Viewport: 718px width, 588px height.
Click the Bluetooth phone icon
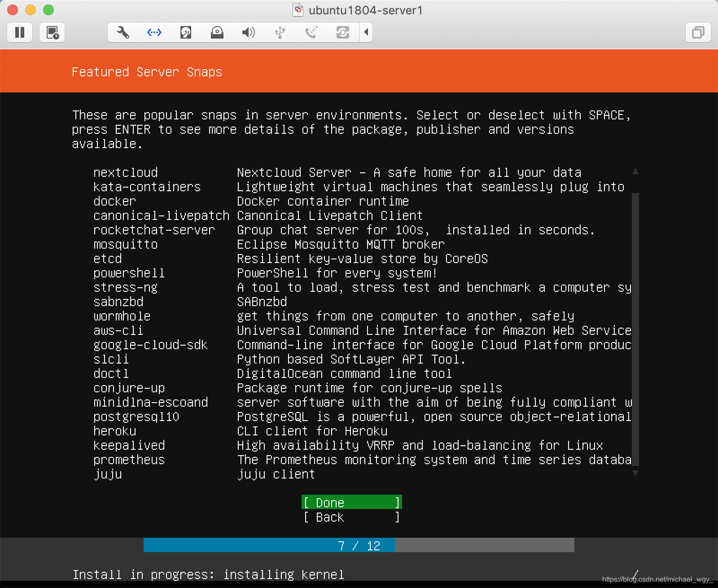pos(311,32)
